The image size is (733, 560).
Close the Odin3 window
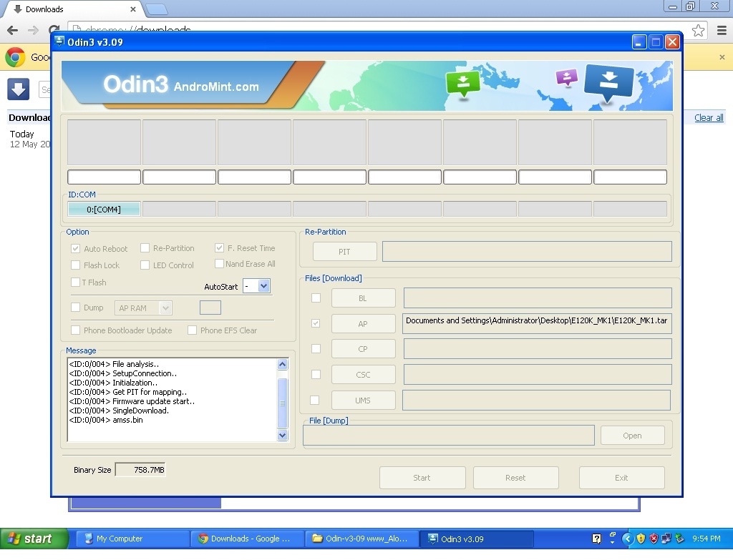pos(672,42)
